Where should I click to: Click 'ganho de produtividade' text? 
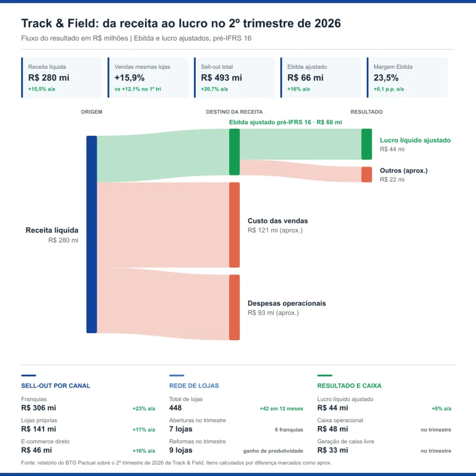click(273, 451)
